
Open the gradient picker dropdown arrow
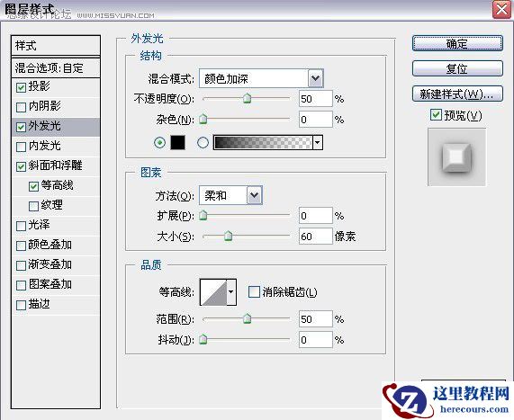point(318,143)
